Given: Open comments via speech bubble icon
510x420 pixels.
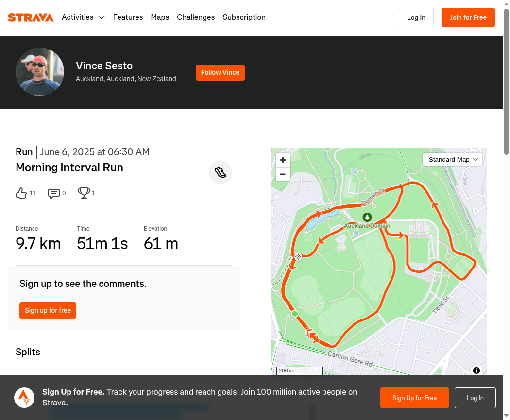Looking at the screenshot, I should (x=53, y=193).
